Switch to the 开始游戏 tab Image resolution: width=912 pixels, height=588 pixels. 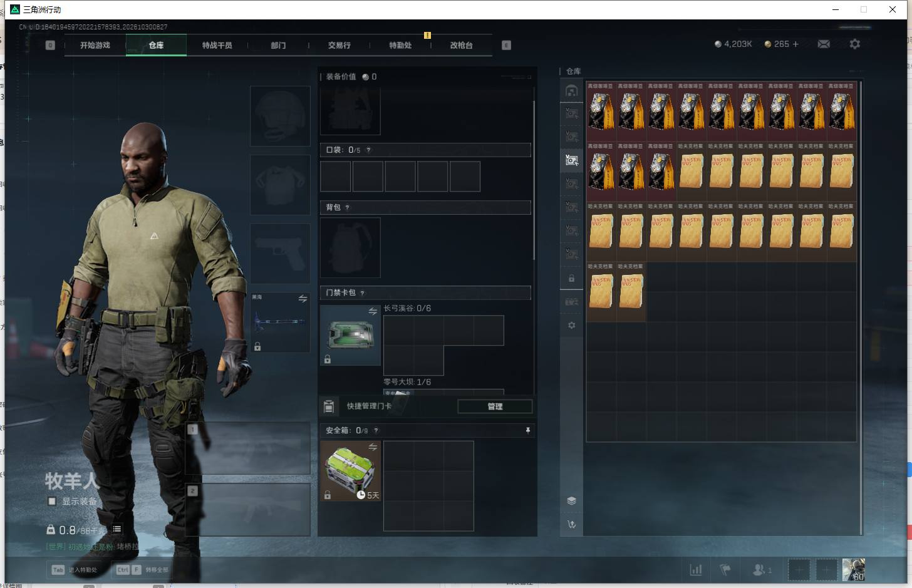95,45
